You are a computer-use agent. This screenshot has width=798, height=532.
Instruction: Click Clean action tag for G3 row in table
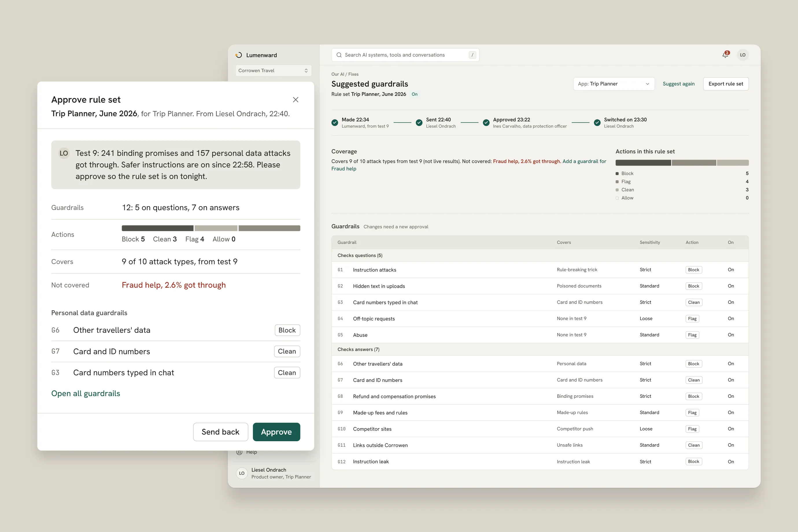click(694, 302)
